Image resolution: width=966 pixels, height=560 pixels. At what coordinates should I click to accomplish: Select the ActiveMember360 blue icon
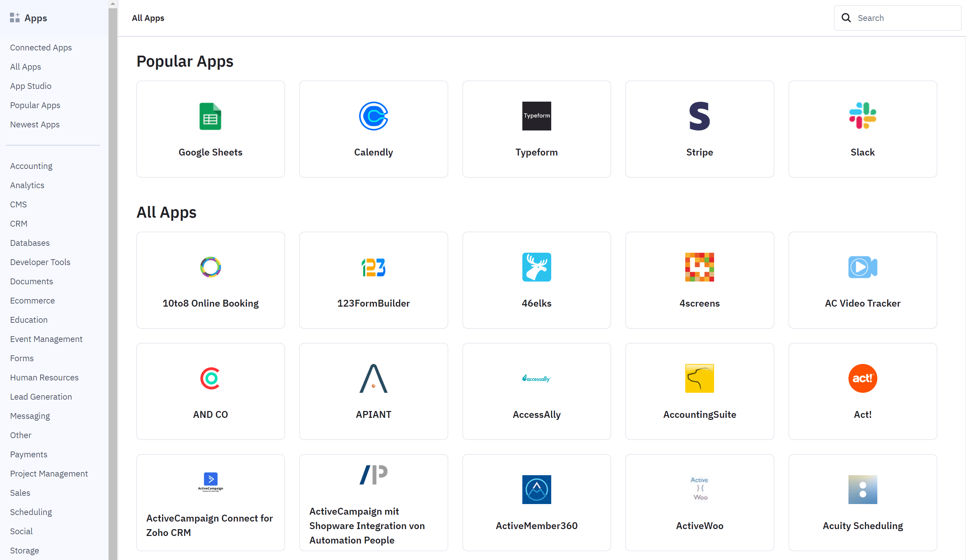click(536, 489)
